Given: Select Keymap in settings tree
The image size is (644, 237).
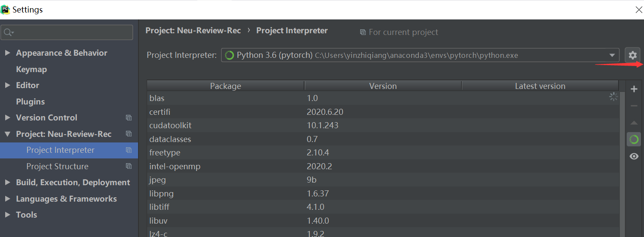Looking at the screenshot, I should pyautogui.click(x=31, y=69).
